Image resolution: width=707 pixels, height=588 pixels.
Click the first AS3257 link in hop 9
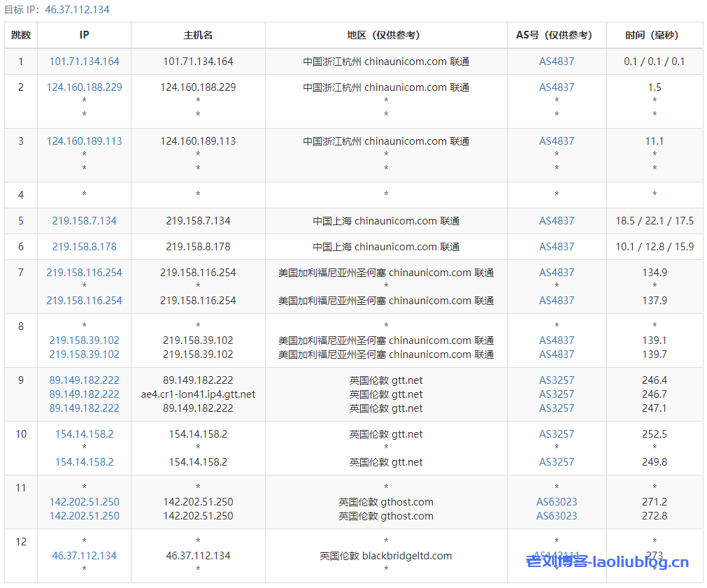[x=556, y=380]
